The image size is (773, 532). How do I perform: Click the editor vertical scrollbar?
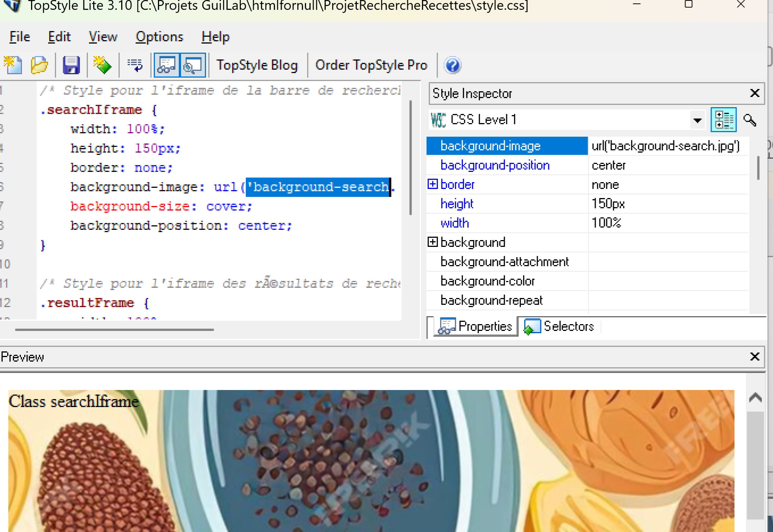pos(411,158)
